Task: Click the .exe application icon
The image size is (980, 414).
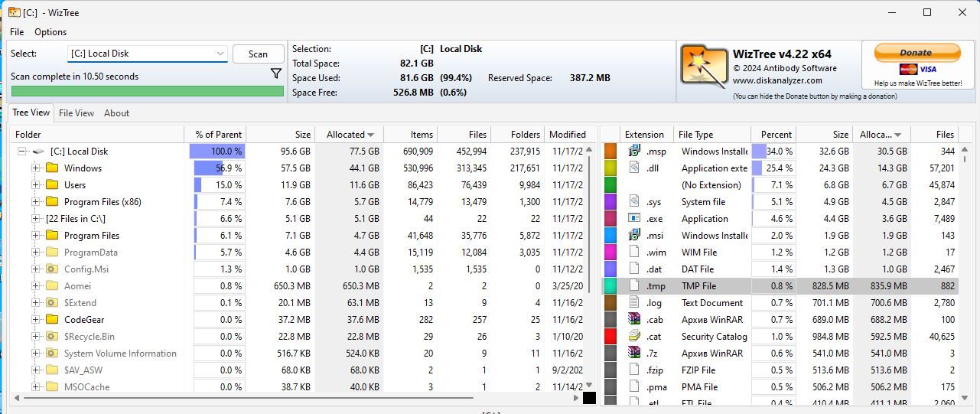Action: click(x=633, y=218)
